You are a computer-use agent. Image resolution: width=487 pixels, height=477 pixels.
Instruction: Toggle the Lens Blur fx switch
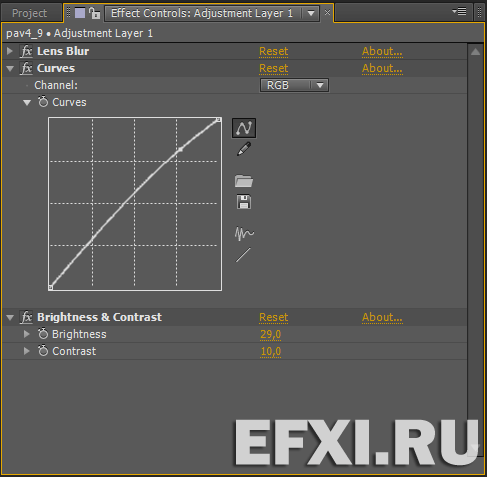pos(26,51)
